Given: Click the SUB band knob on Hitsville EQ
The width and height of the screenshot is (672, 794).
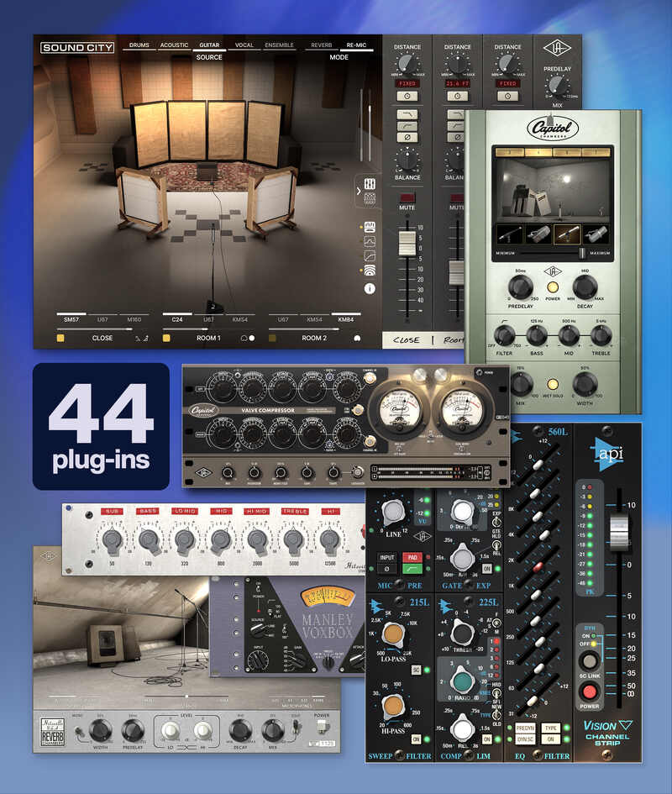Looking at the screenshot, I should point(112,540).
